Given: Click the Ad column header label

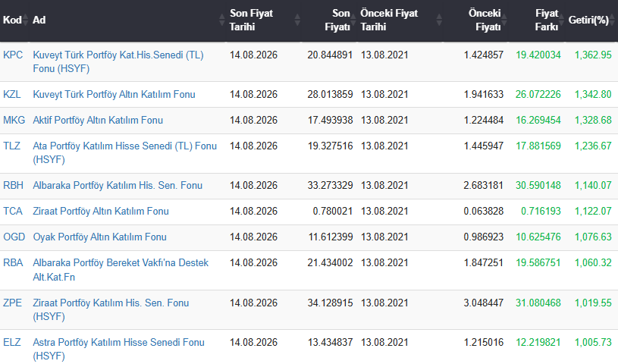Looking at the screenshot, I should [39, 20].
